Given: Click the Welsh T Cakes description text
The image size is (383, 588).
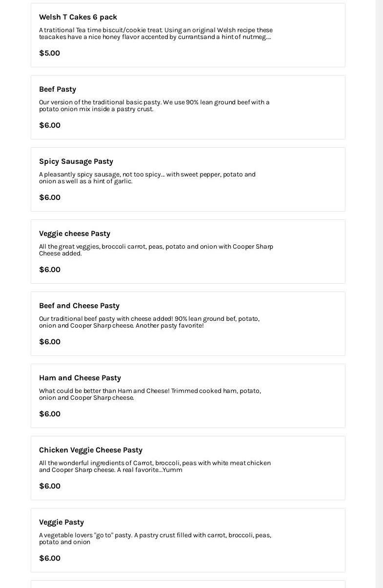Looking at the screenshot, I should (x=156, y=34).
